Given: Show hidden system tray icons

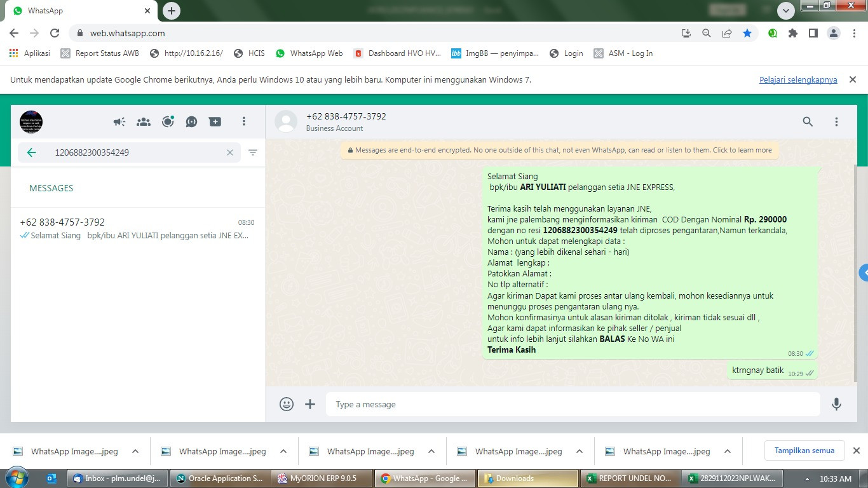Looking at the screenshot, I should (808, 479).
